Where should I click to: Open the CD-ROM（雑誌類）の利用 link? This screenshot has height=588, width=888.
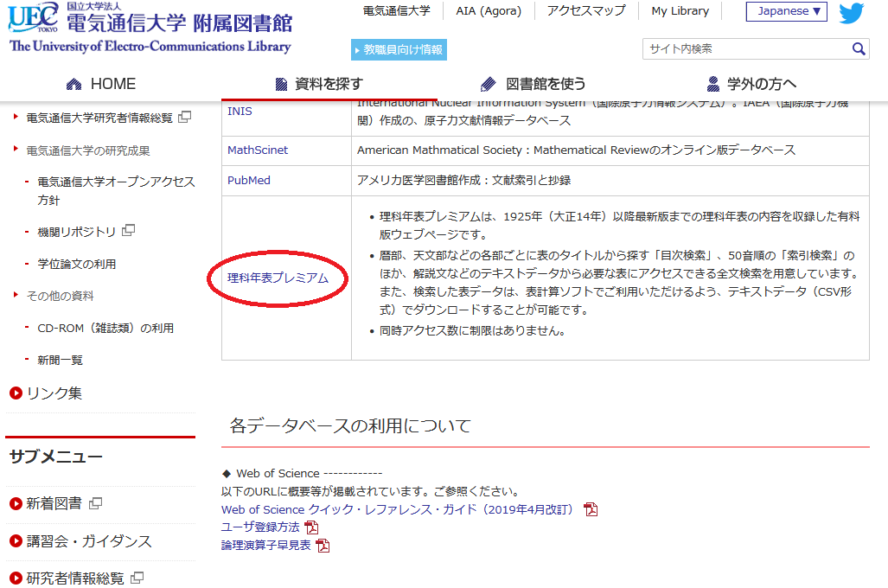click(x=105, y=328)
